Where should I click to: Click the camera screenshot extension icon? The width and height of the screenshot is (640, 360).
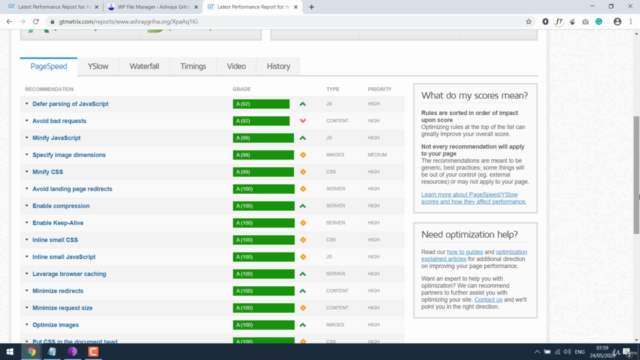coord(585,22)
